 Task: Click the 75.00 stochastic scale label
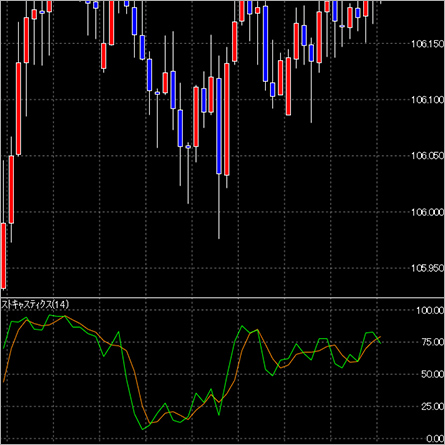[x=433, y=342]
